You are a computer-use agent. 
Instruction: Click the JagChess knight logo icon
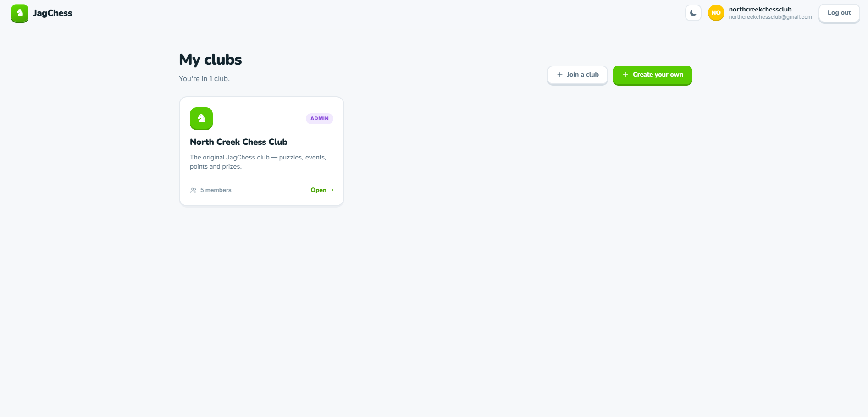[20, 13]
